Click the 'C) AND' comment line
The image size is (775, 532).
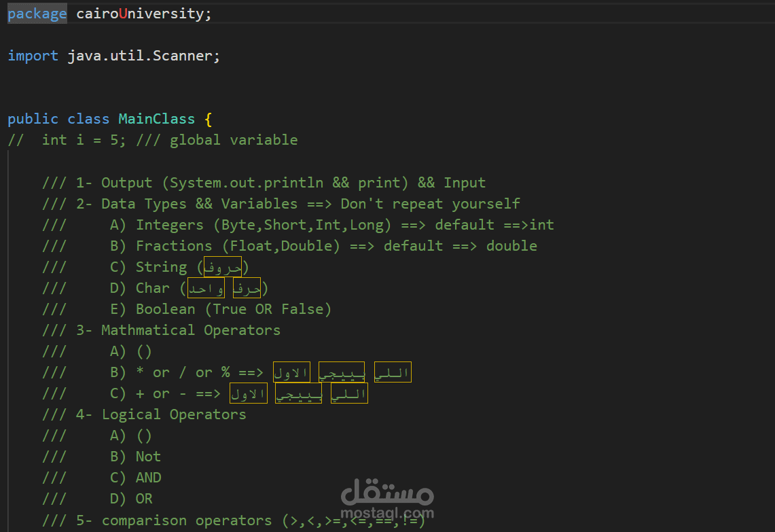tap(101, 478)
